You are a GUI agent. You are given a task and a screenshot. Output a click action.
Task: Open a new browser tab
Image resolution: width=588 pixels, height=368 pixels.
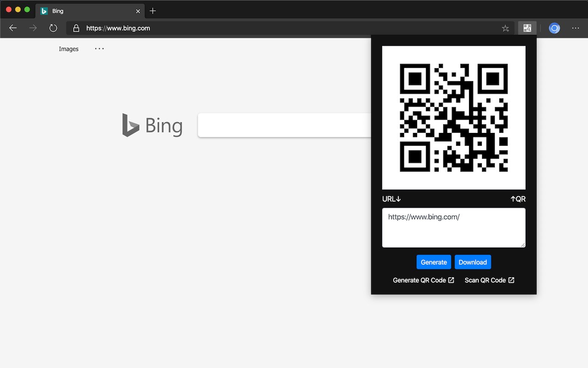[x=153, y=11]
